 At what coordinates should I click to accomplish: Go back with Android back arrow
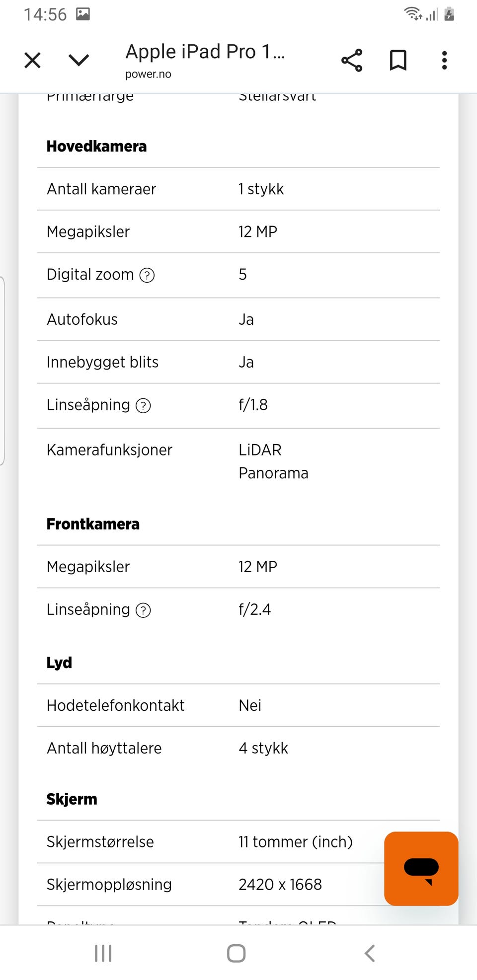click(369, 953)
